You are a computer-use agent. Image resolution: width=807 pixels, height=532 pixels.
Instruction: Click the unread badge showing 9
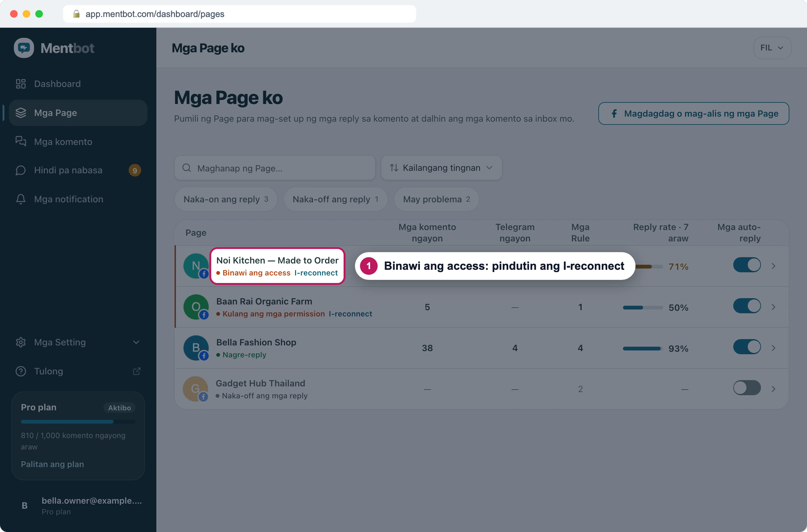pyautogui.click(x=135, y=170)
